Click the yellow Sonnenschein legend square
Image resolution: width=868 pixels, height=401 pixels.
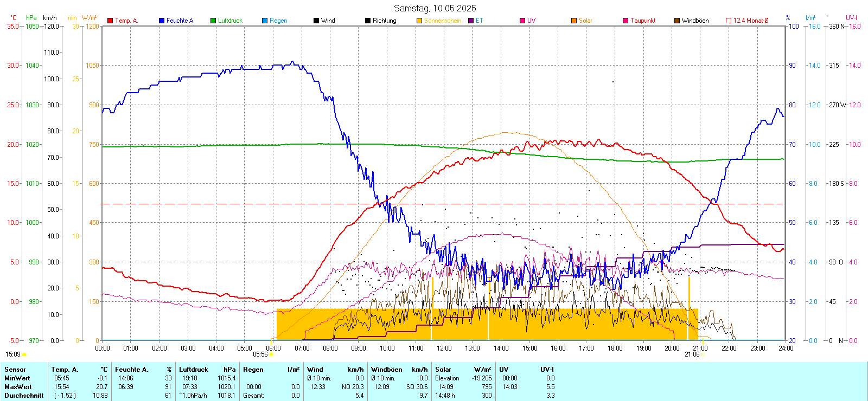click(419, 21)
